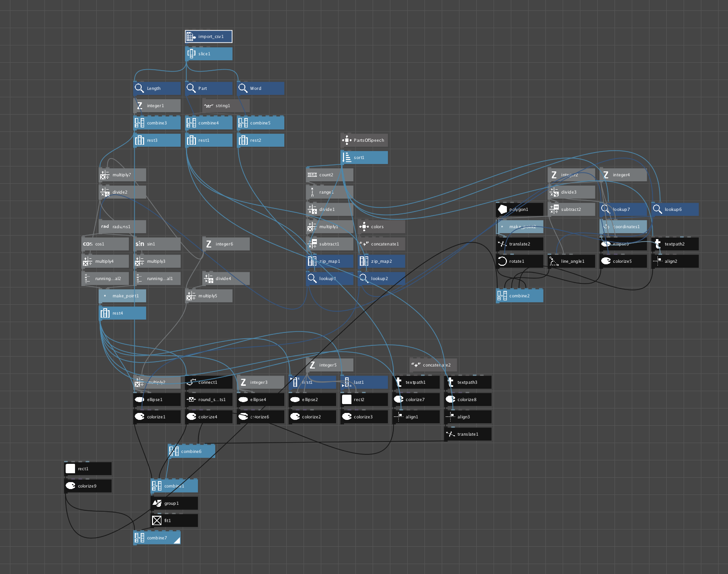This screenshot has width=728, height=574.
Task: Select the combine6 node
Action: click(x=192, y=451)
